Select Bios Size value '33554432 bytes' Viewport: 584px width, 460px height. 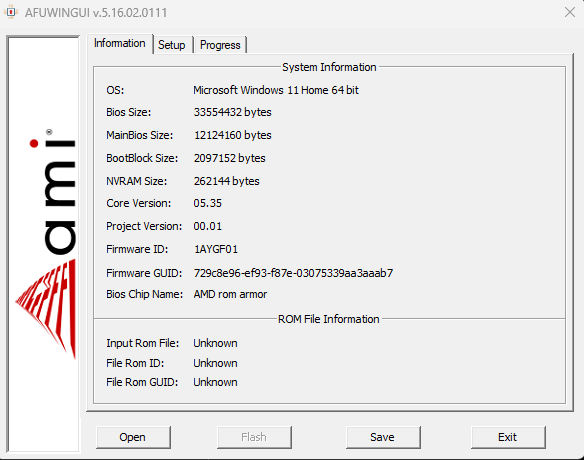232,112
